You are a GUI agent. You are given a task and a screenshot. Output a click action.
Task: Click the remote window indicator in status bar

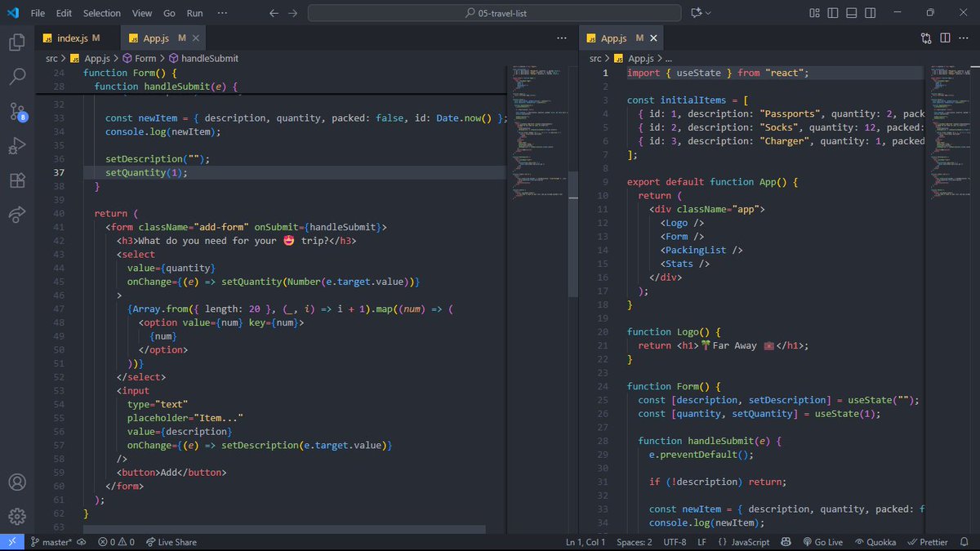(x=11, y=542)
